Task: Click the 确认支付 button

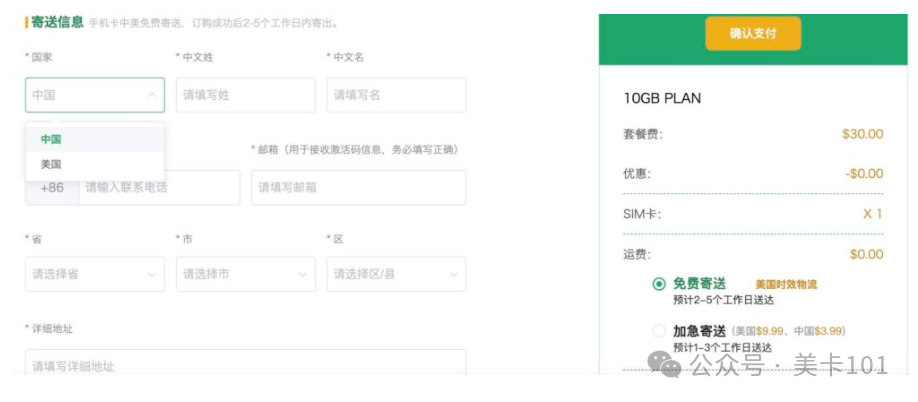Action: point(753,33)
